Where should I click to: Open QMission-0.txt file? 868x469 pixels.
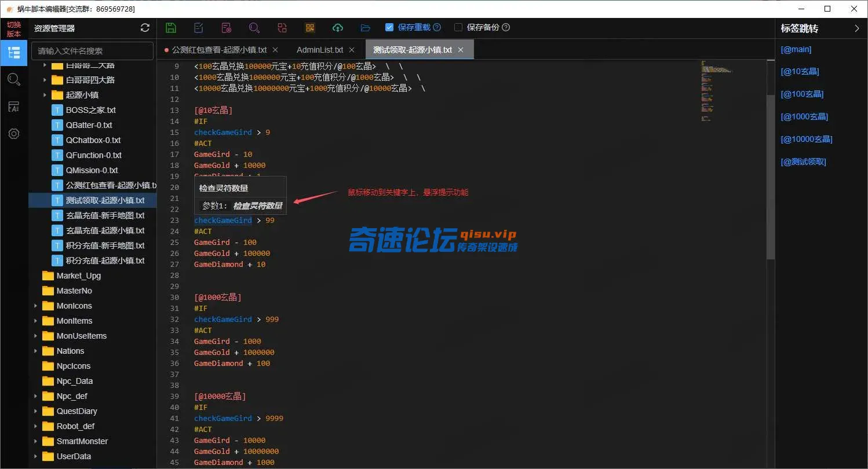point(93,170)
